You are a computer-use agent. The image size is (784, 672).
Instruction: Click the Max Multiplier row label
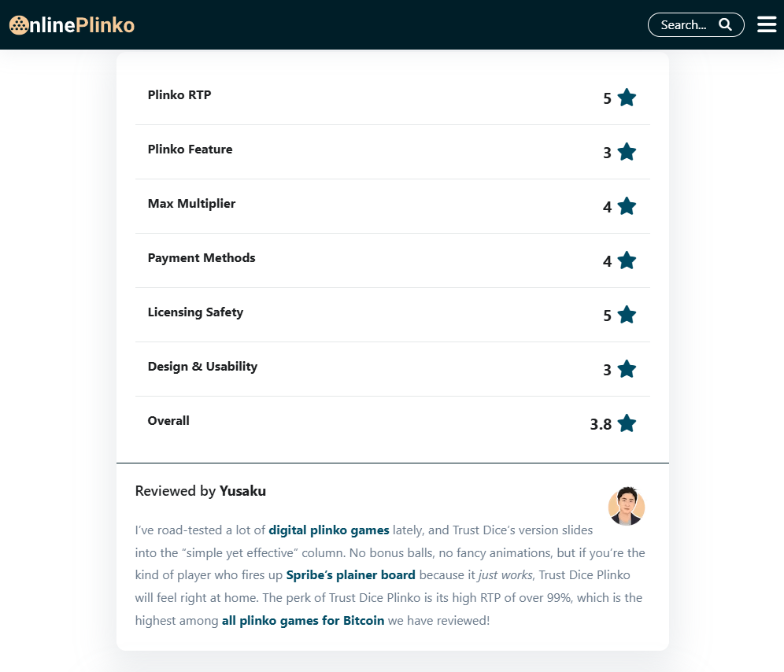pos(191,204)
